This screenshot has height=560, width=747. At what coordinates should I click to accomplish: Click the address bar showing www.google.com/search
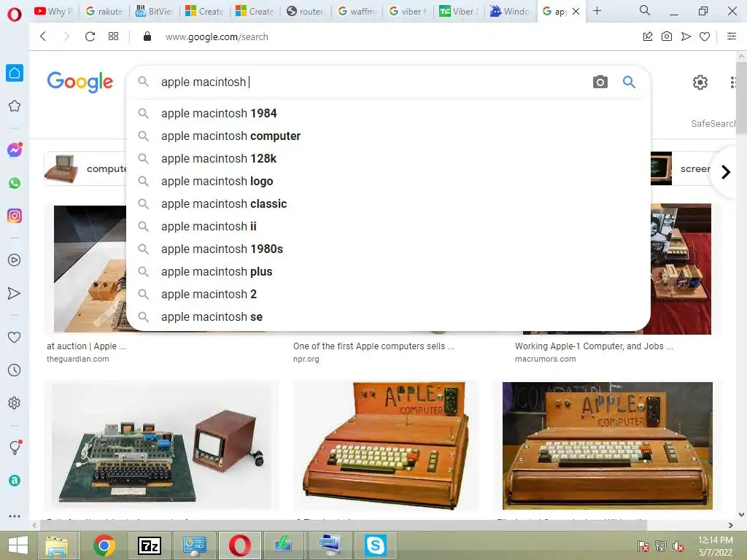point(216,36)
